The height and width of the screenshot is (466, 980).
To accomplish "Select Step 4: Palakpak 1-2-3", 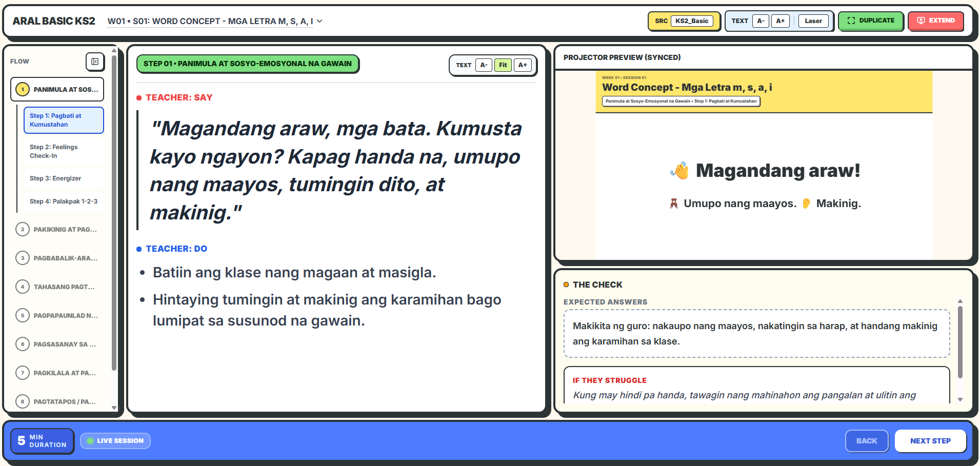I will [x=64, y=201].
